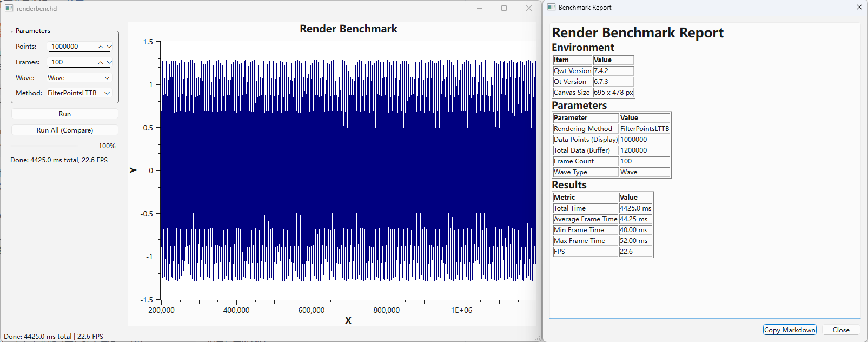This screenshot has width=868, height=342.
Task: Click the 600,000 x-axis label
Action: [312, 311]
